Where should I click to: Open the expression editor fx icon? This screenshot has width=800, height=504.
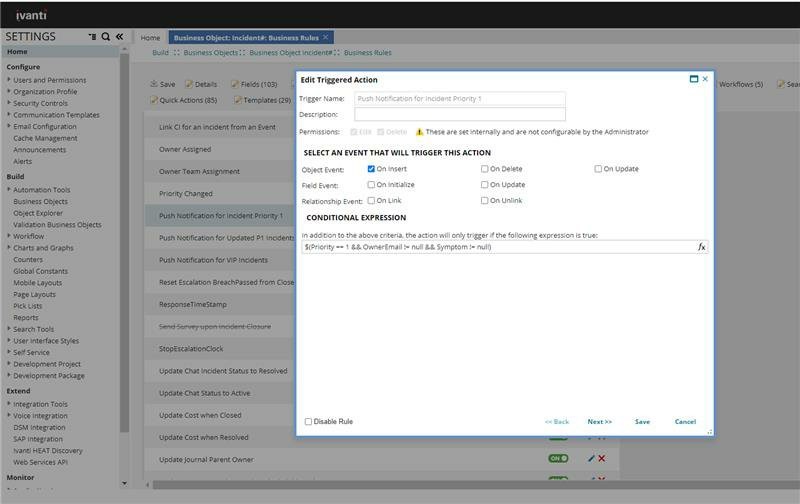[x=701, y=247]
